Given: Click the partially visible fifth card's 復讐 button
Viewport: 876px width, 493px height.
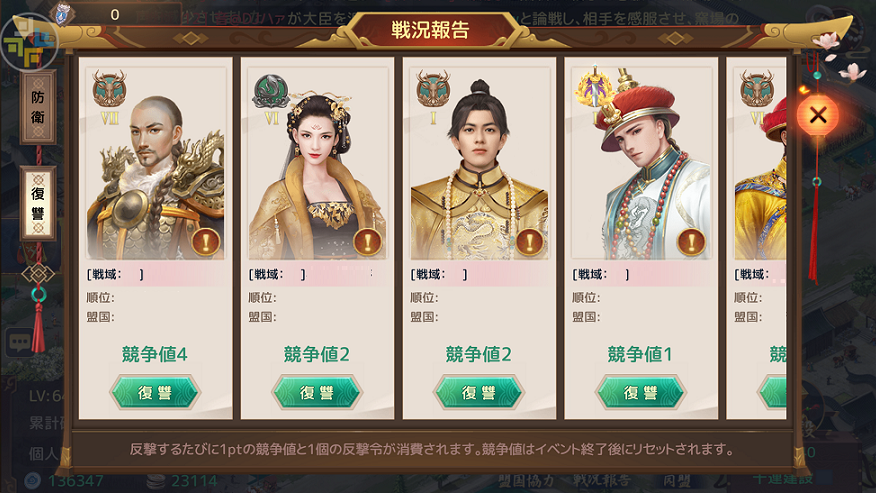Looking at the screenshot, I should pos(772,392).
